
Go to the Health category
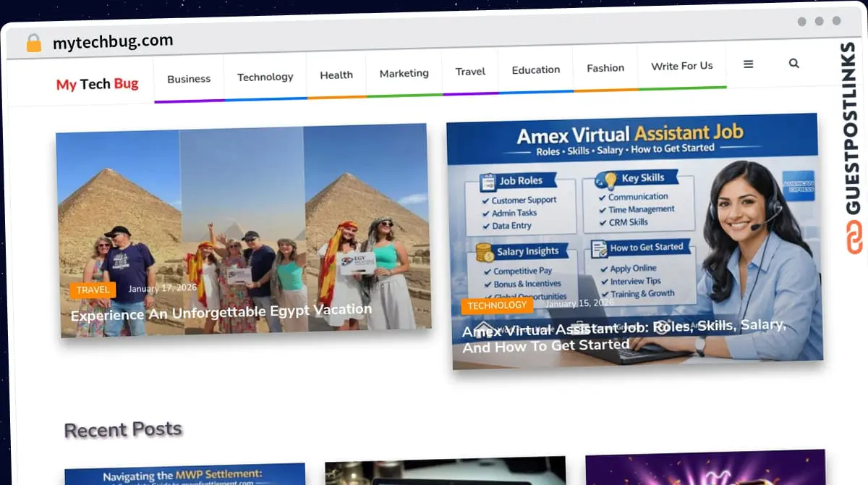(x=336, y=75)
